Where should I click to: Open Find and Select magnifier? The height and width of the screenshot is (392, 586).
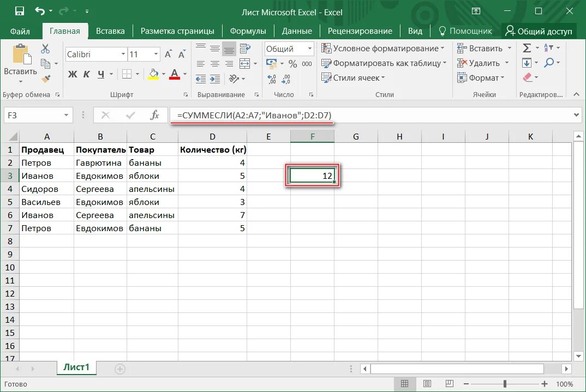point(549,63)
